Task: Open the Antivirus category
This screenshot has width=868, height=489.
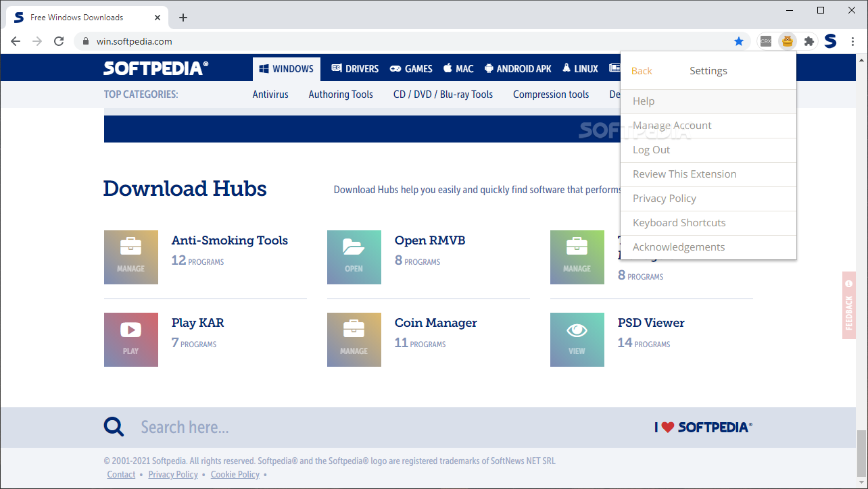Action: click(270, 95)
